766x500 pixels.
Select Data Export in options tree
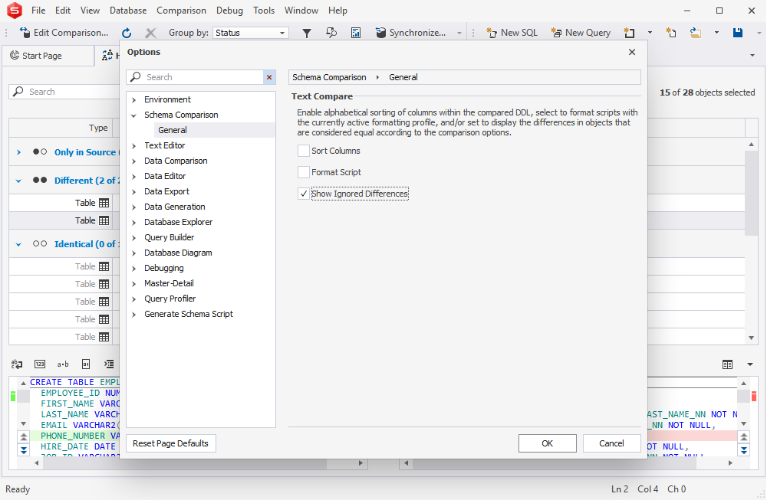167,192
